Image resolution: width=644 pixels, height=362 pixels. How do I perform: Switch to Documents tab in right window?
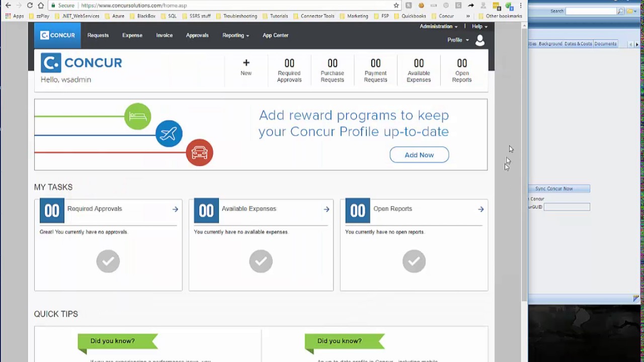605,44
